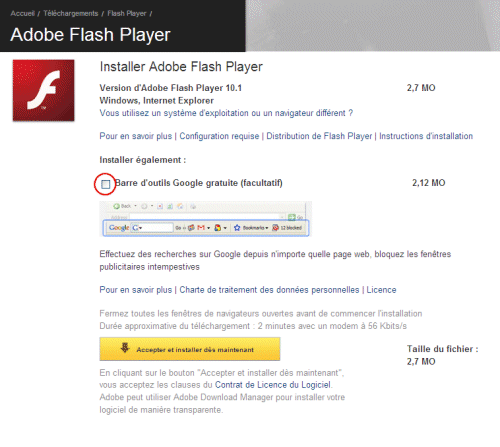This screenshot has width=500, height=447.
Task: Click the 'Fermez toutes les fenêtres de navigateurs' line
Action: pos(261,314)
